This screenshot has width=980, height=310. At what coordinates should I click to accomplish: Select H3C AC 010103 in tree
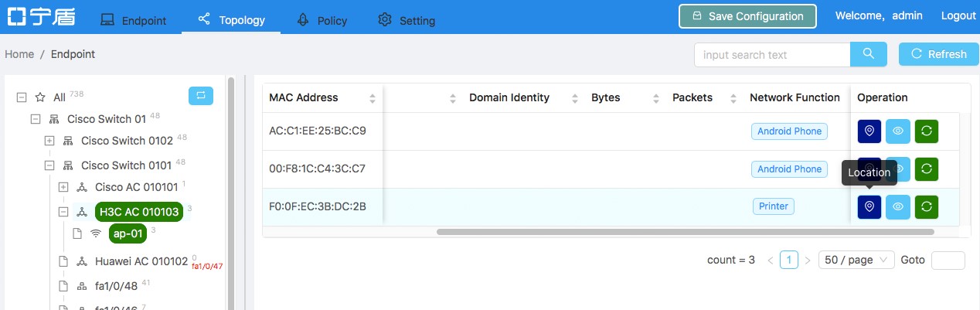click(139, 212)
